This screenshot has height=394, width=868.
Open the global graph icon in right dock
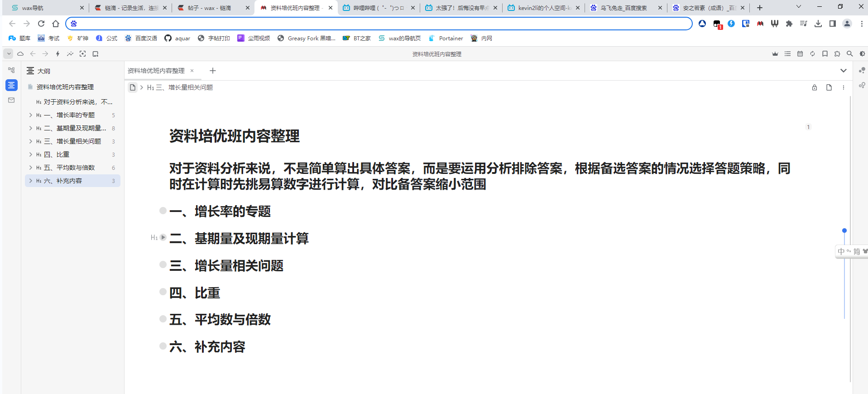coord(862,70)
